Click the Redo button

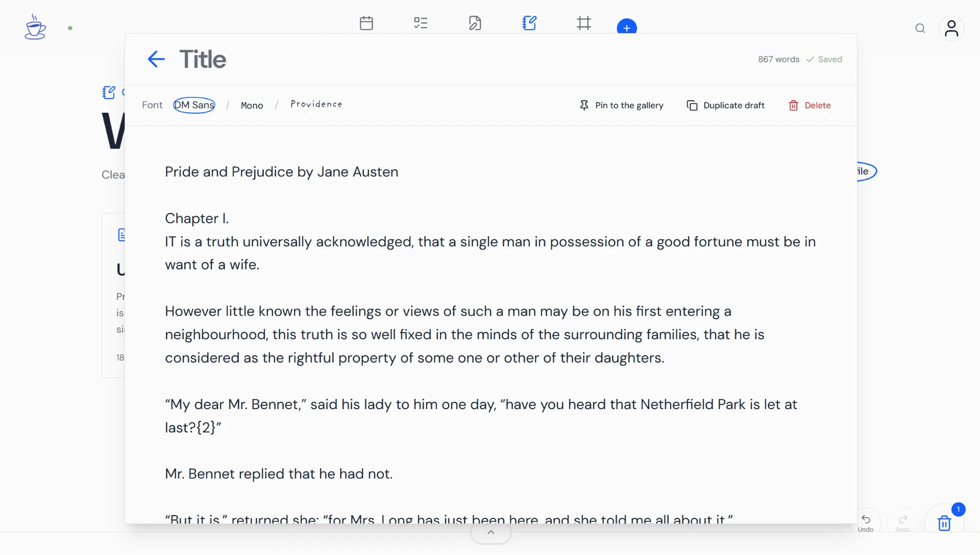(x=903, y=522)
